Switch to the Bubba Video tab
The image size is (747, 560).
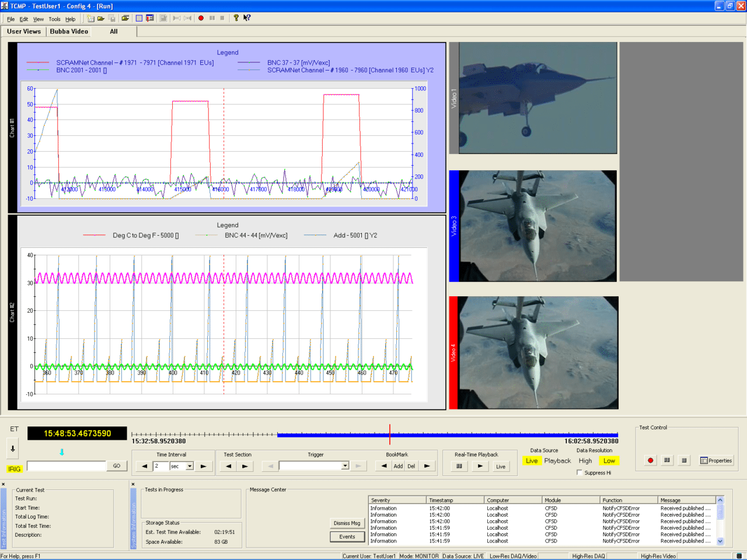(69, 32)
